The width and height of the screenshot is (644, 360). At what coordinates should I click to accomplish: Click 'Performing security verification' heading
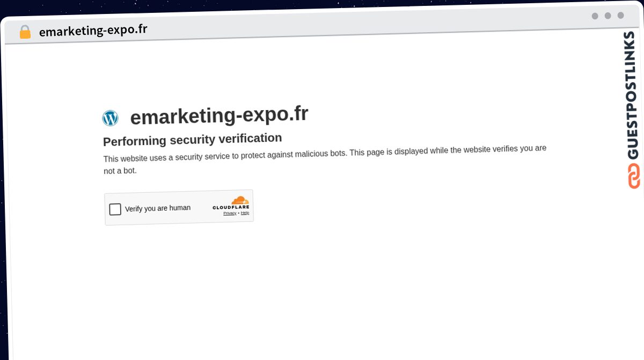point(192,140)
